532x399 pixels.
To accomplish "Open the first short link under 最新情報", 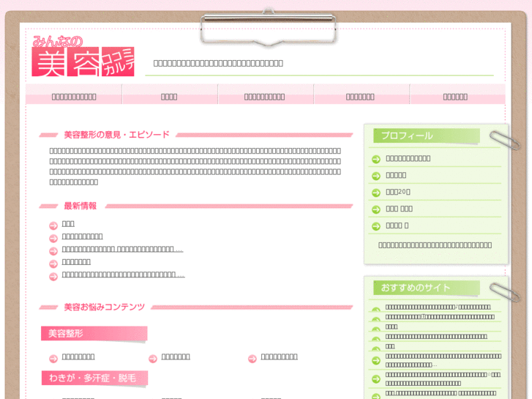I will pos(68,224).
